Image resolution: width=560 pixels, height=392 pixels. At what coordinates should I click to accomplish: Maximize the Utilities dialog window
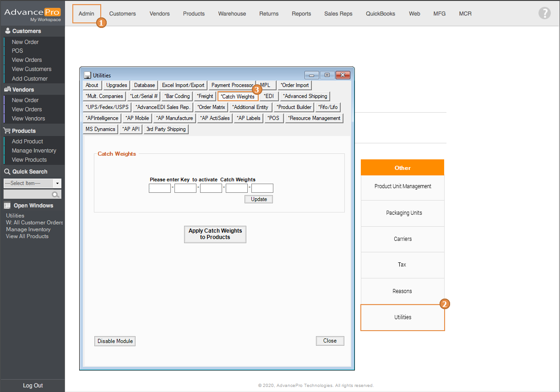coord(327,75)
